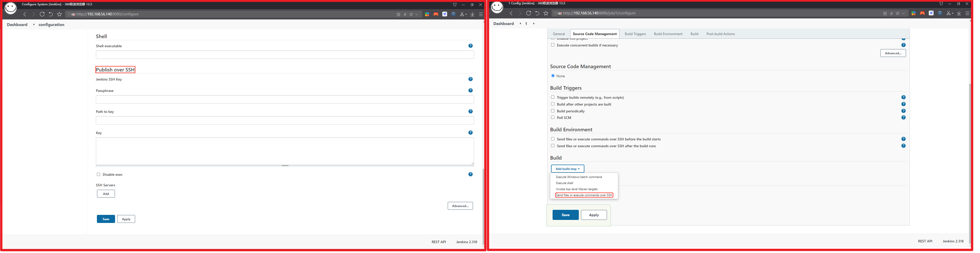Open downloads in left browser window
Image resolution: width=980 pixels, height=253 pixels.
pos(472,14)
